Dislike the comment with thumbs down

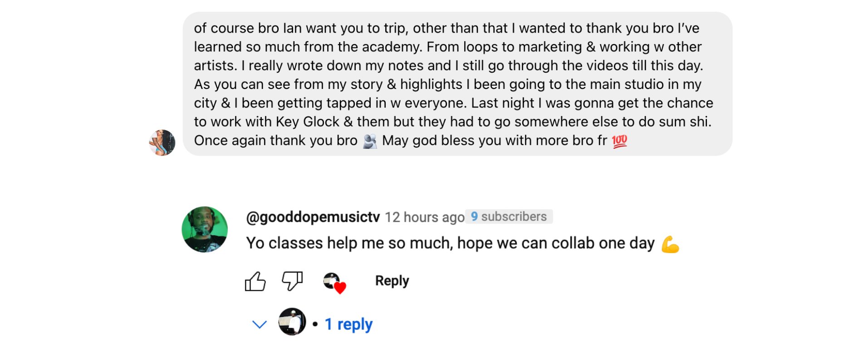[x=292, y=281]
